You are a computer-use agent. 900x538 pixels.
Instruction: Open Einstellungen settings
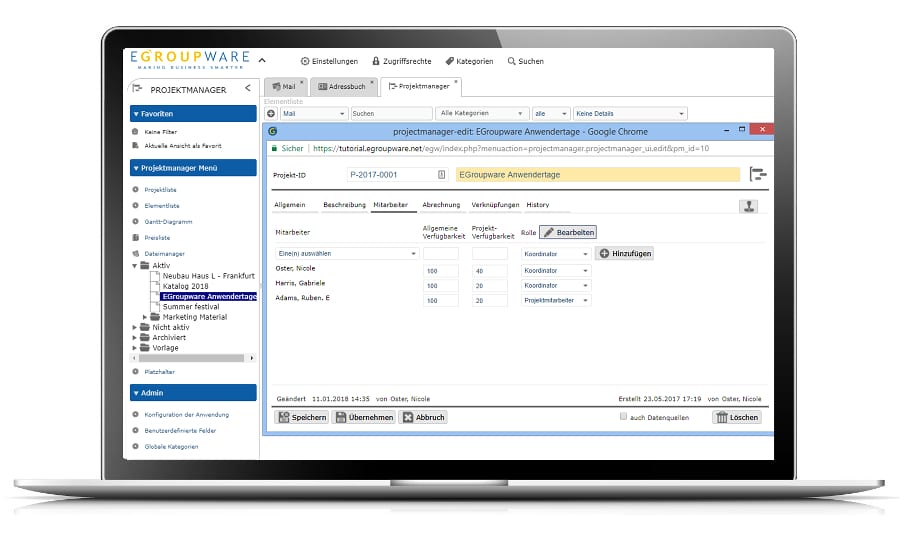(x=329, y=61)
